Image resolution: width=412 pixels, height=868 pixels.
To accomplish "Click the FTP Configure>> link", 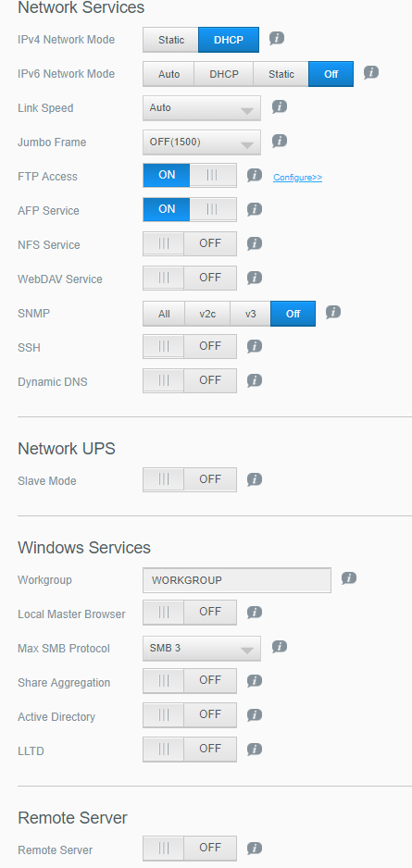I will tap(298, 178).
